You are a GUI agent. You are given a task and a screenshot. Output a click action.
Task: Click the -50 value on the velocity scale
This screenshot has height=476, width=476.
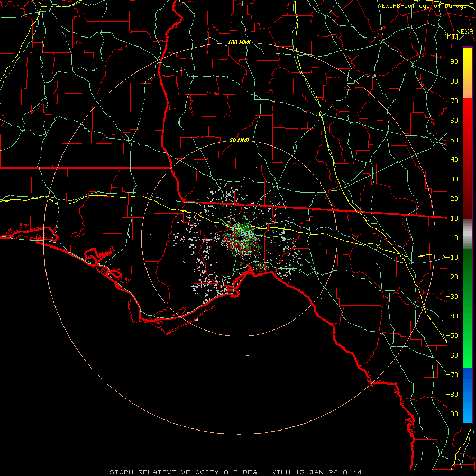pos(452,336)
